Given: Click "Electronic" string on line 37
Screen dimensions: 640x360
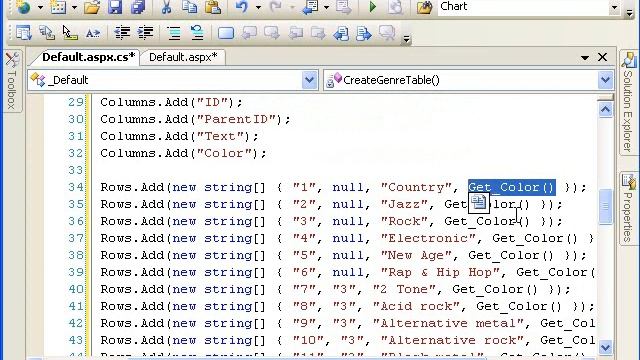Looking at the screenshot, I should point(428,238).
